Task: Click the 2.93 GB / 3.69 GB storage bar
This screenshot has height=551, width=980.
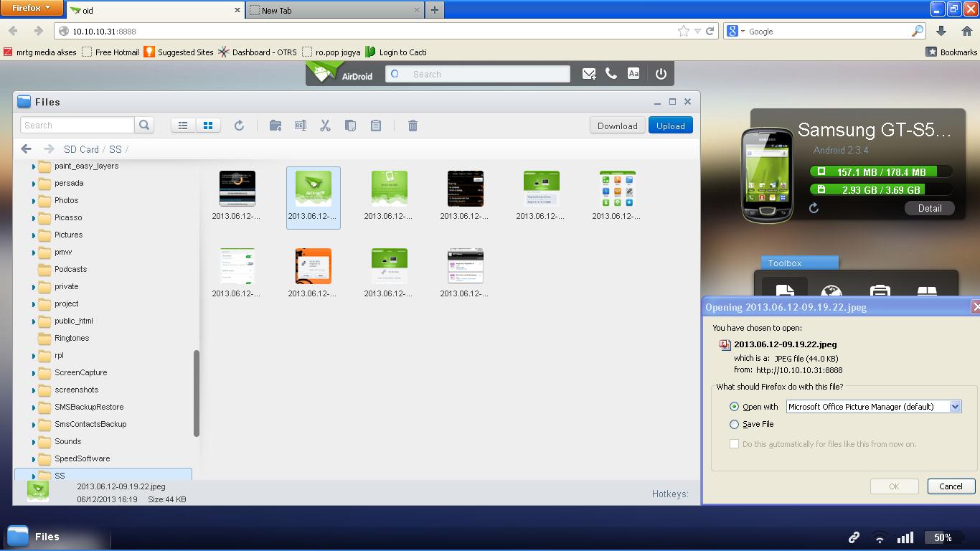Action: point(881,190)
